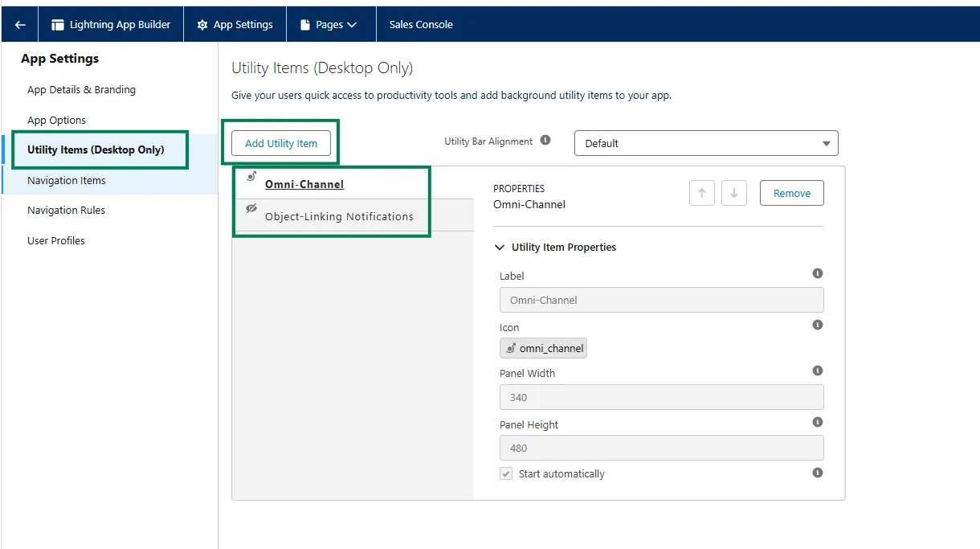Move utility item up with arrow button
The width and height of the screenshot is (980, 549).
point(702,193)
